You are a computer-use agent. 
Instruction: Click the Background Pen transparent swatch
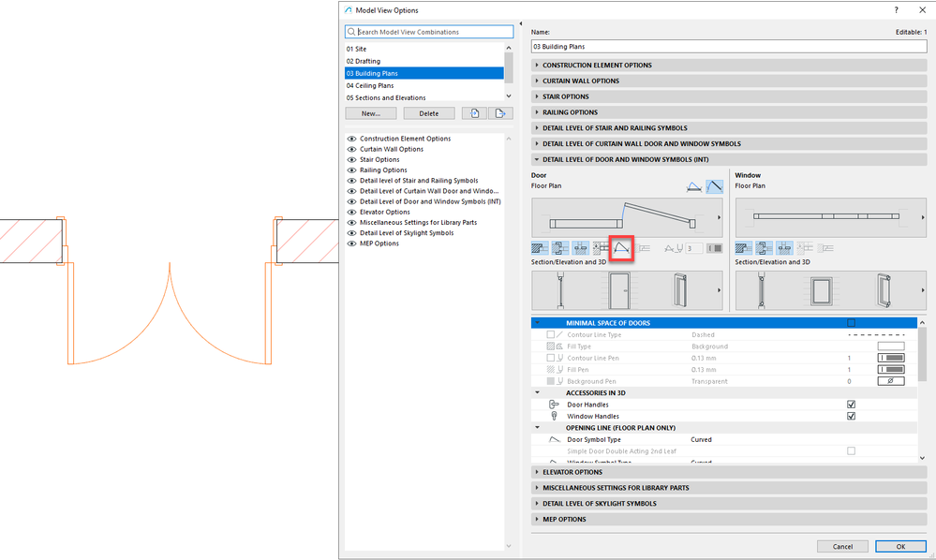891,381
